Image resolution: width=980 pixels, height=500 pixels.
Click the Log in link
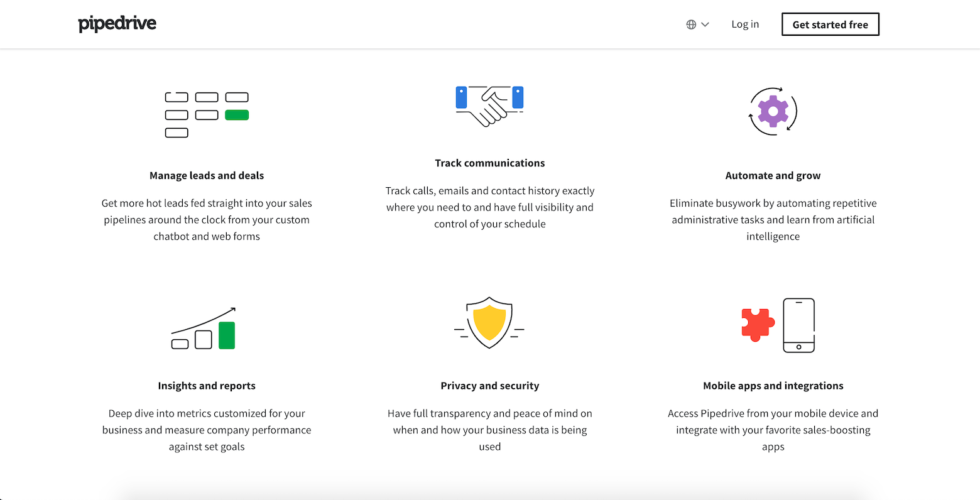click(x=745, y=24)
